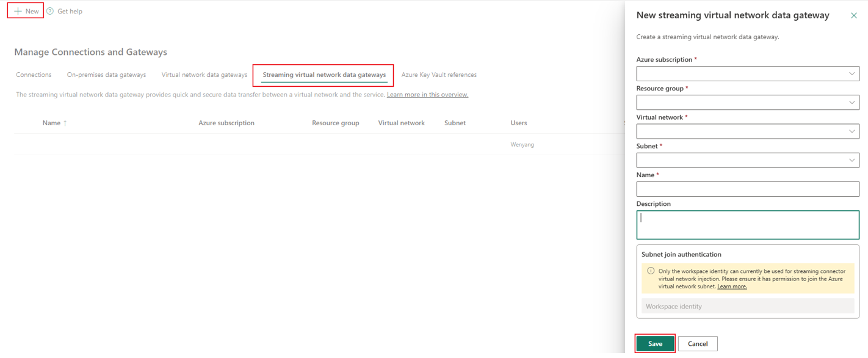Open the Learn more link about workspace identity
Viewport: 868px width, 358px height.
pos(732,286)
